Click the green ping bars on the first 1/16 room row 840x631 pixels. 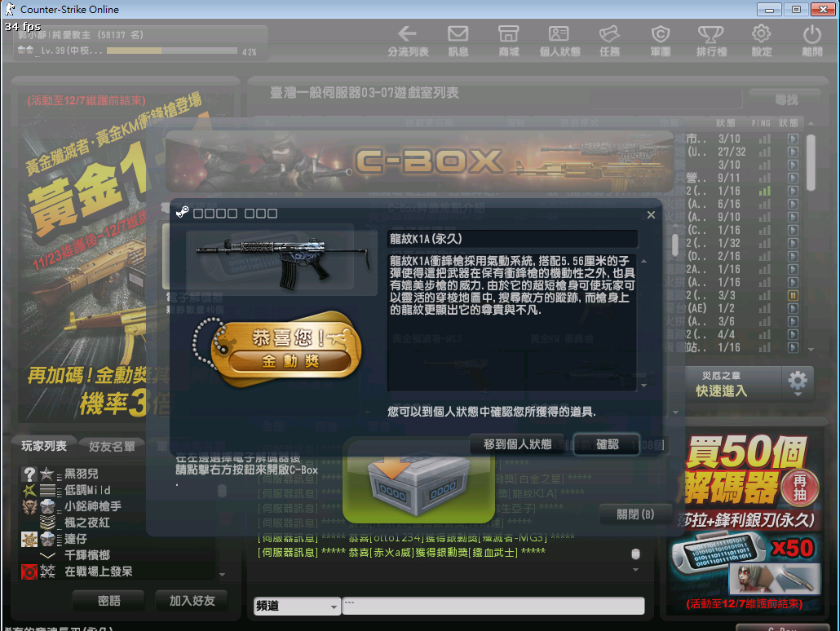point(764,191)
